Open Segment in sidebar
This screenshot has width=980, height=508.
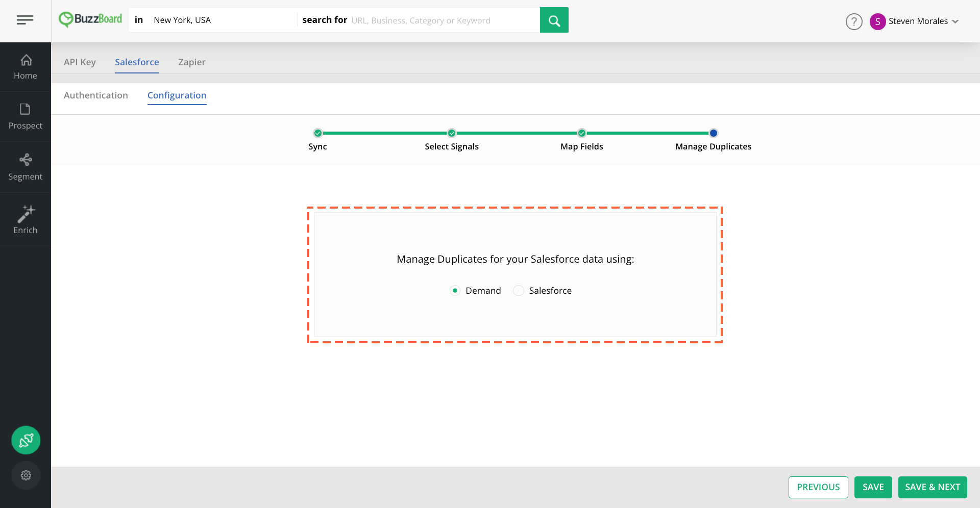coord(26,167)
